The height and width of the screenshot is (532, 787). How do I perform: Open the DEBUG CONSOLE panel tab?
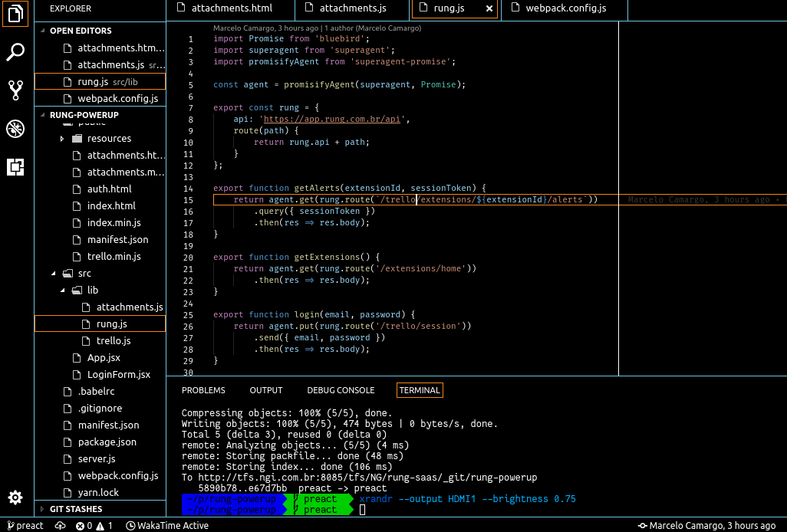tap(341, 390)
